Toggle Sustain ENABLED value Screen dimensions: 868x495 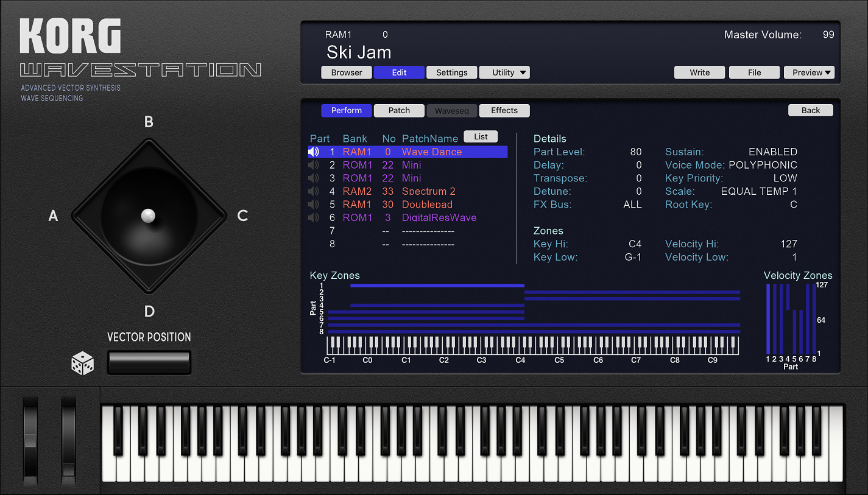point(772,152)
